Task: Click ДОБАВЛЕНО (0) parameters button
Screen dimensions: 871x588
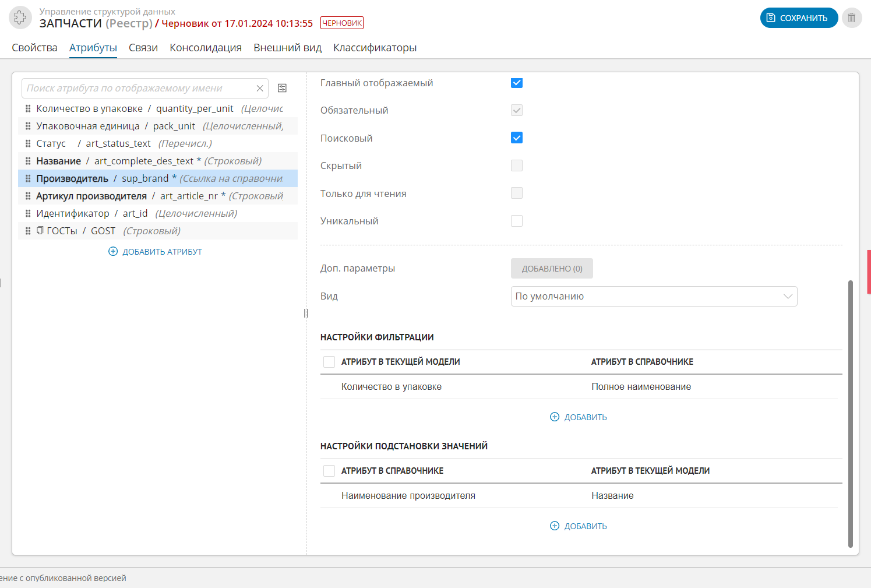Action: tap(552, 269)
